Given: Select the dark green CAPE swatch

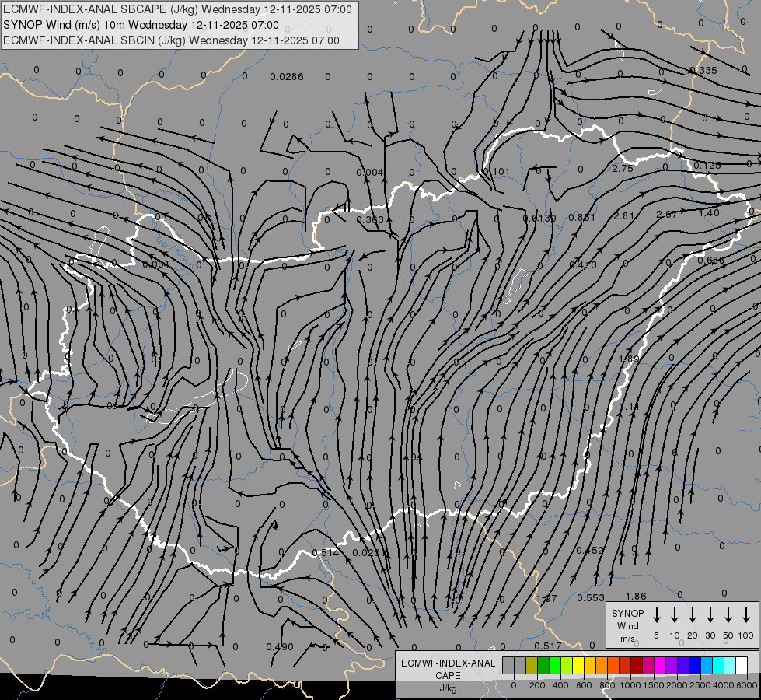Looking at the screenshot, I should pos(543,665).
